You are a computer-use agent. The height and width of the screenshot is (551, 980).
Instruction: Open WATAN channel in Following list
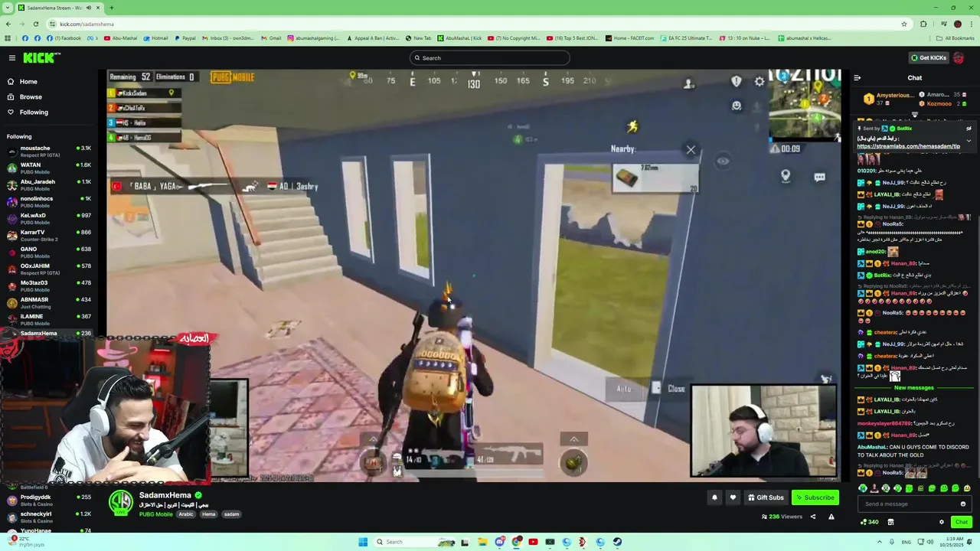[x=49, y=168]
